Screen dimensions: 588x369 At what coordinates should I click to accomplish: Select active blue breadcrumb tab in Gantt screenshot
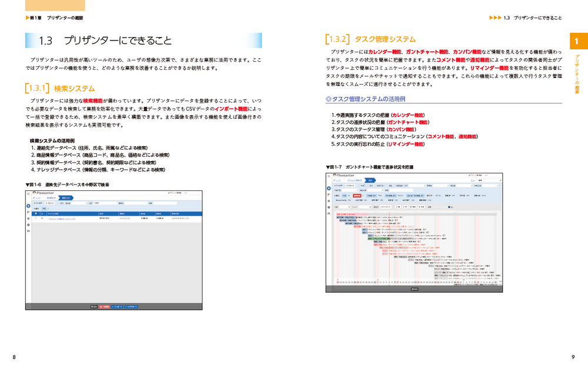(x=370, y=180)
